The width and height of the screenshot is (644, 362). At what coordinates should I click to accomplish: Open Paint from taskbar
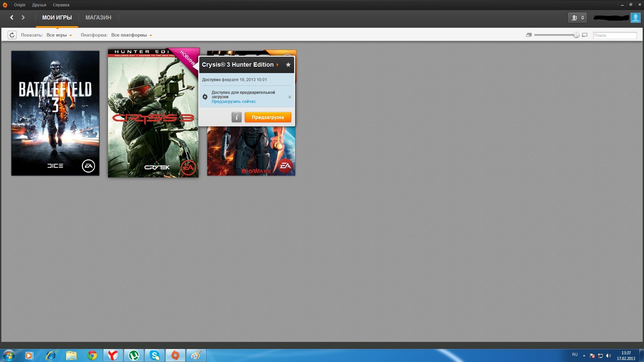[196, 355]
